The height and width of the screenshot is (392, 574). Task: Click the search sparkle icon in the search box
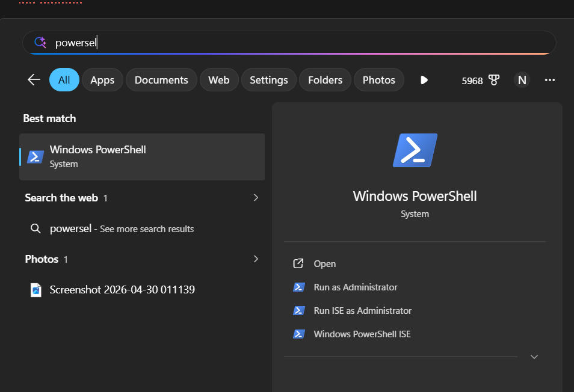pos(40,43)
